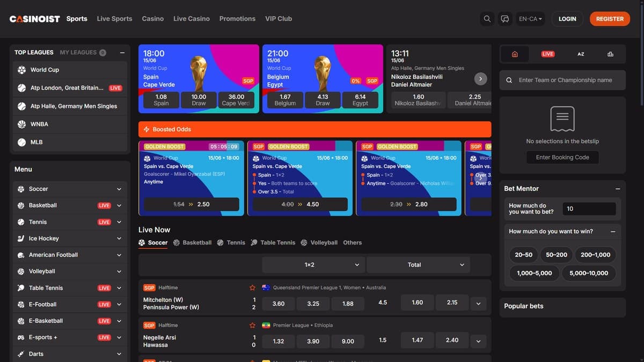
Task: Open the live chat support icon
Action: pos(505,19)
